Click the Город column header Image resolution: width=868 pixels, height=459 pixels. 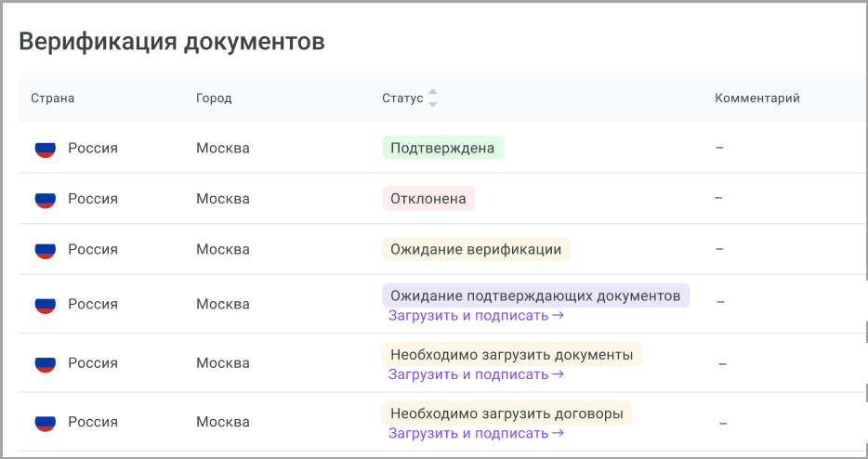pyautogui.click(x=214, y=98)
